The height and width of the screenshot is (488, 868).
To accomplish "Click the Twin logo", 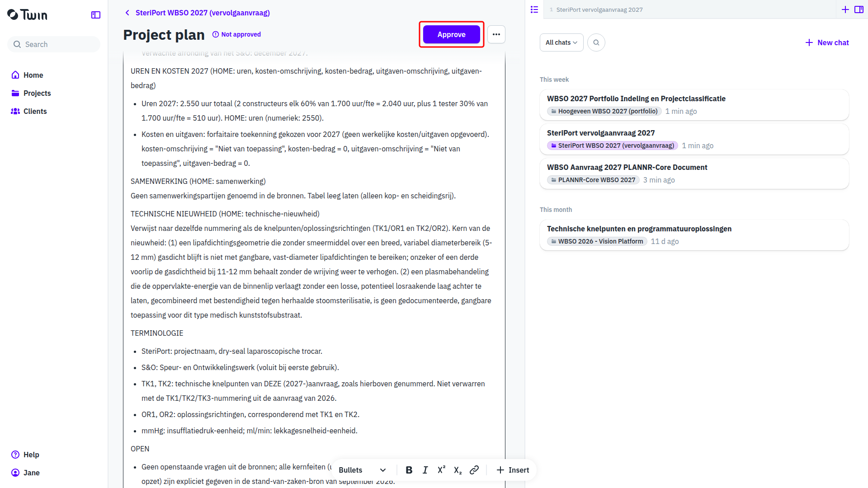I will tap(27, 15).
